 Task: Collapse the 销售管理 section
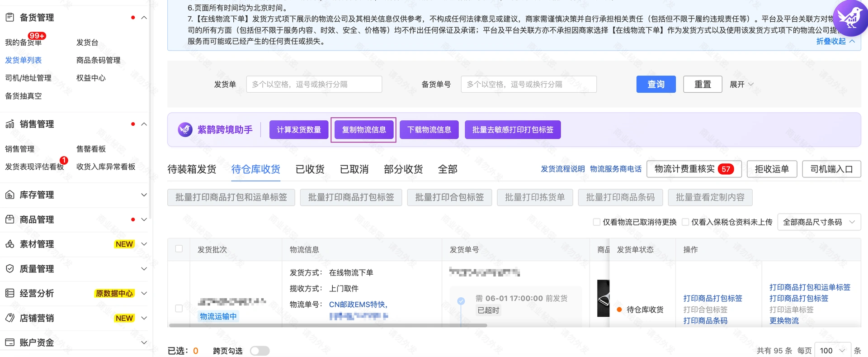(144, 124)
